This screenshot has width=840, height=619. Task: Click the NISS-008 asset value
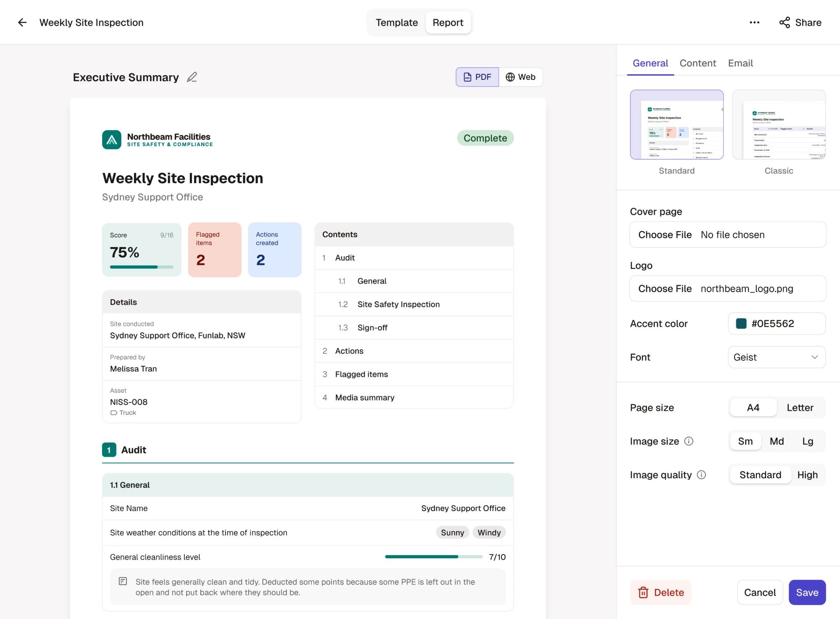pos(129,402)
